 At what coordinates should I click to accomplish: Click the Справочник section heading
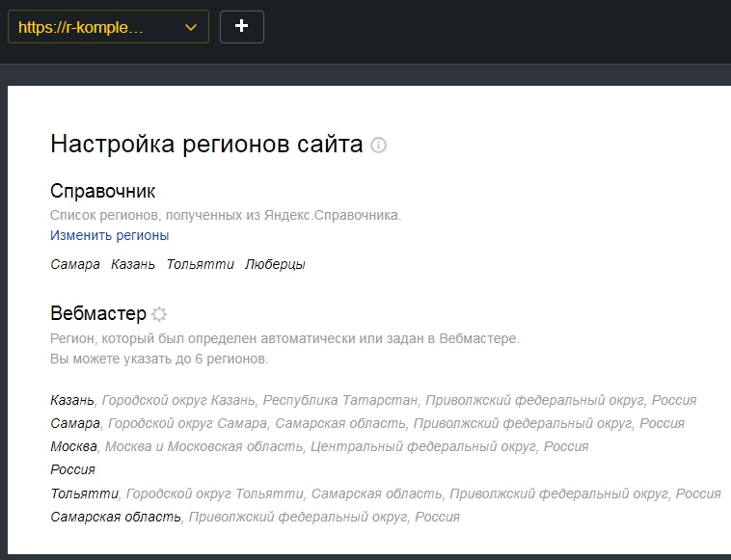point(102,191)
